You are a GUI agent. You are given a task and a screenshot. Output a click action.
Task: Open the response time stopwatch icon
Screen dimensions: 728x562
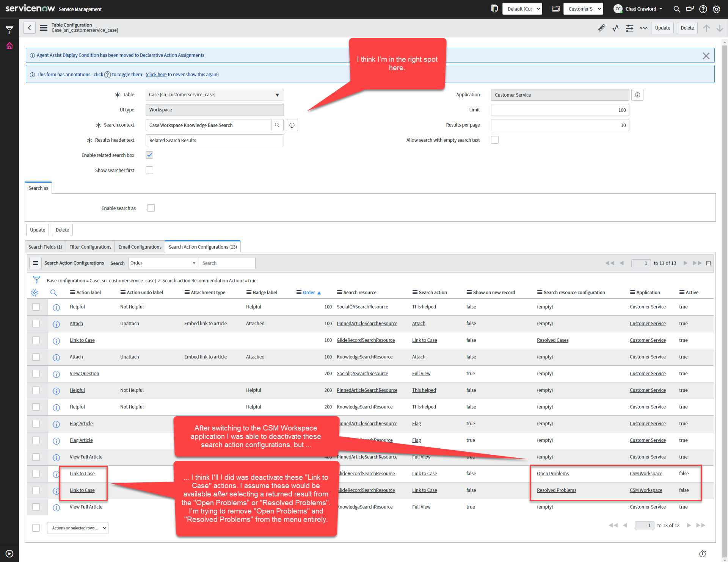tap(703, 554)
